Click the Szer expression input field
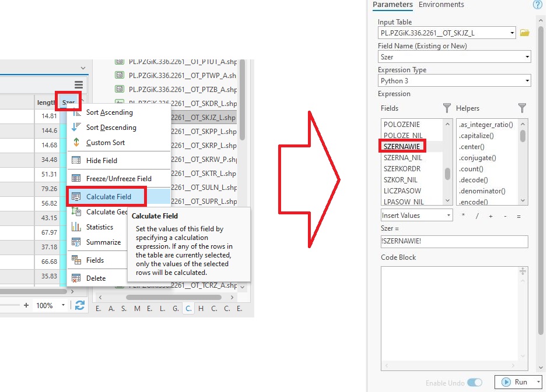The image size is (547, 392). click(454, 242)
